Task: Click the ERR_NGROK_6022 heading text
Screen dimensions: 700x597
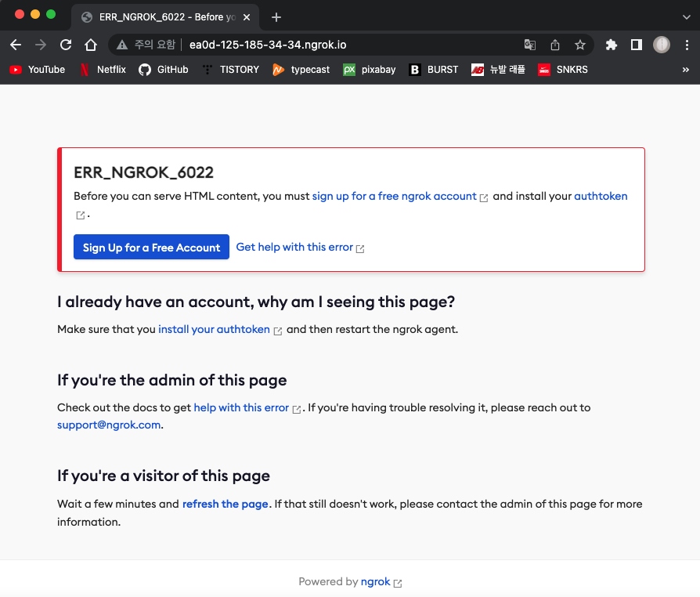Action: pyautogui.click(x=144, y=172)
